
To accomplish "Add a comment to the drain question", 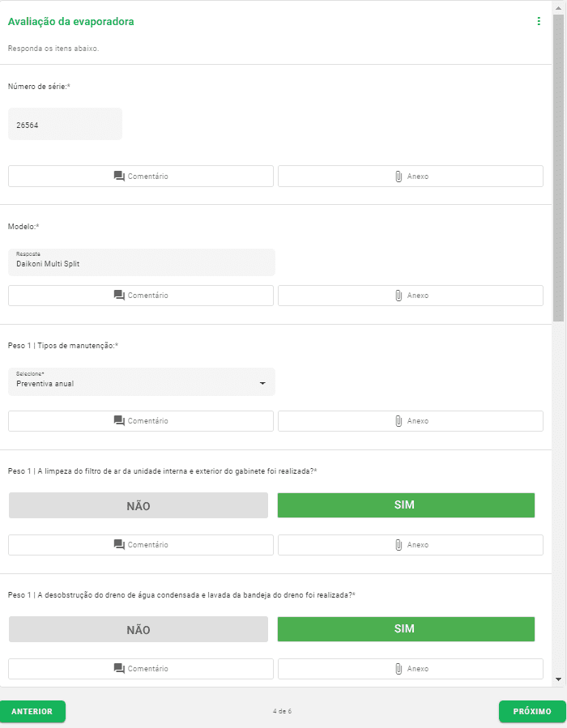I will [141, 669].
